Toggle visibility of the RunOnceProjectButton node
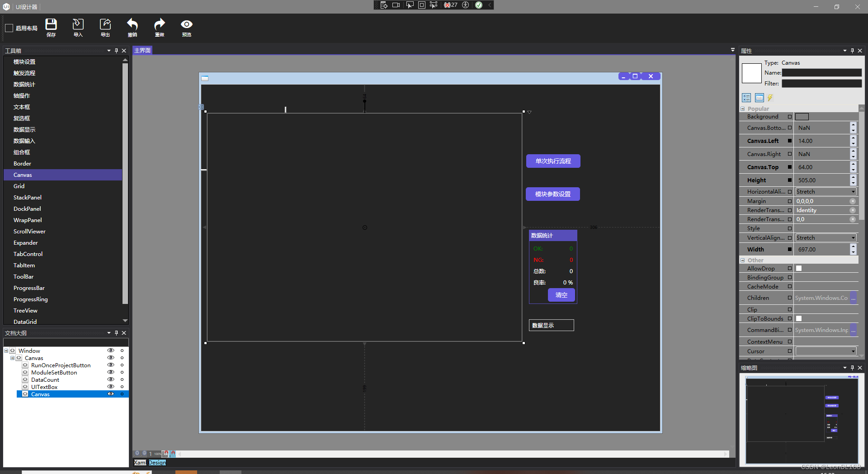 [111, 365]
